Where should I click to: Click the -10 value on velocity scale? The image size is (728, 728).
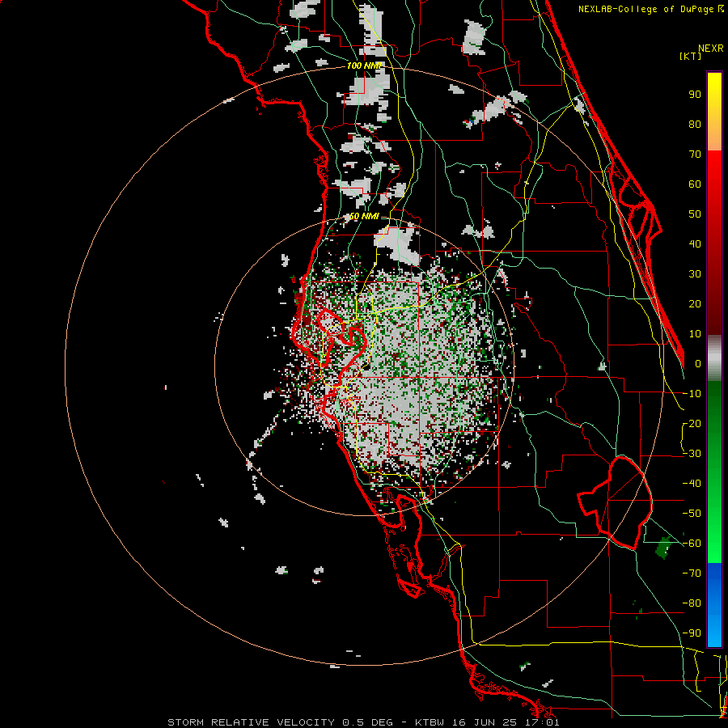pos(692,394)
